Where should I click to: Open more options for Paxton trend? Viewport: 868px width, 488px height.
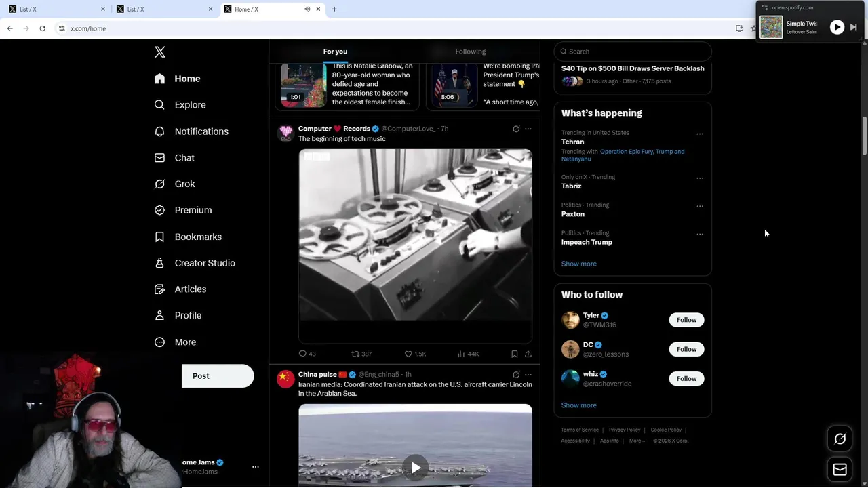[700, 206]
